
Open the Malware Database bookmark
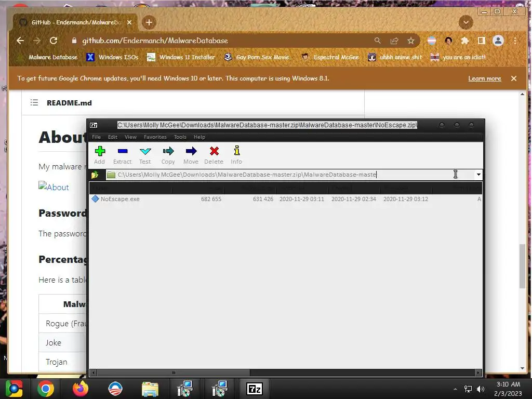tap(48, 57)
